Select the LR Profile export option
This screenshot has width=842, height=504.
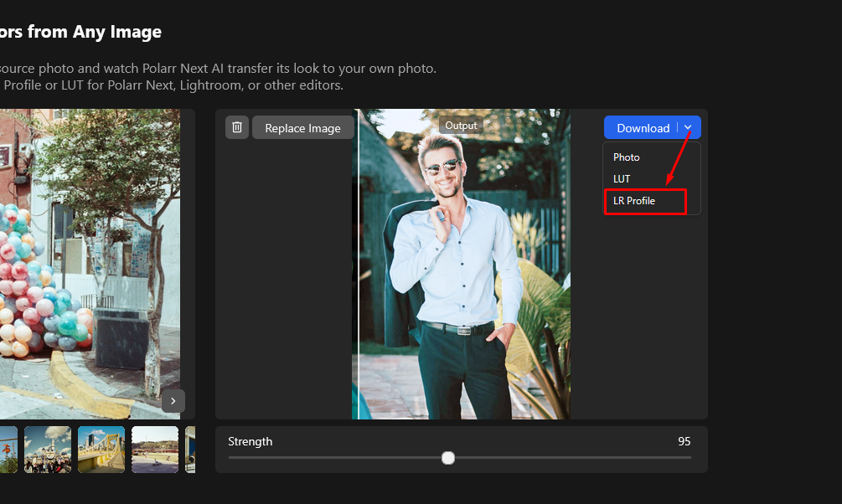(634, 201)
